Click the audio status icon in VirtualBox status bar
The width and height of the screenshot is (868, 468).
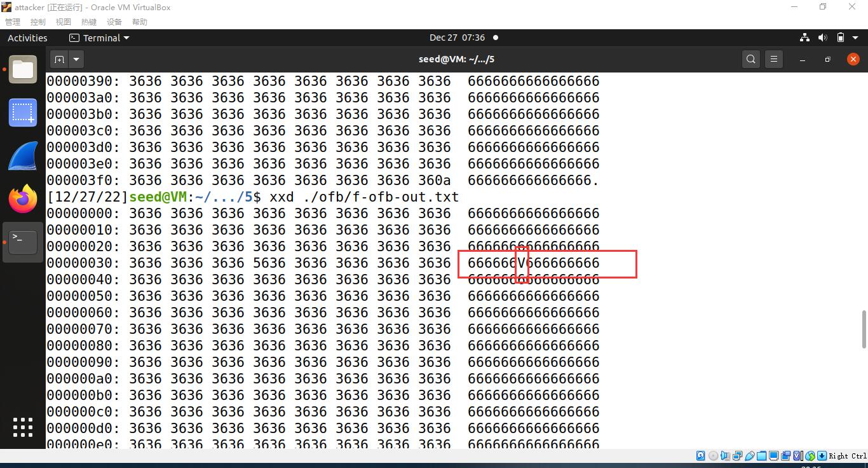(725, 456)
